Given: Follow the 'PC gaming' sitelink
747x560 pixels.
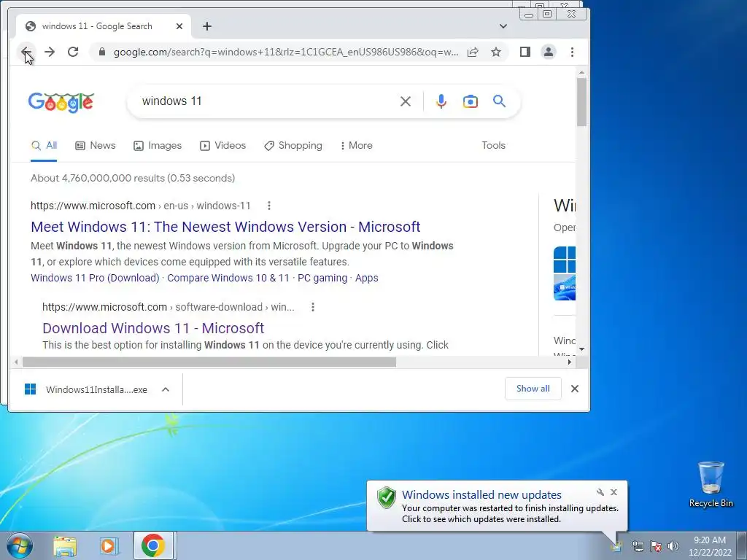Looking at the screenshot, I should [x=322, y=278].
